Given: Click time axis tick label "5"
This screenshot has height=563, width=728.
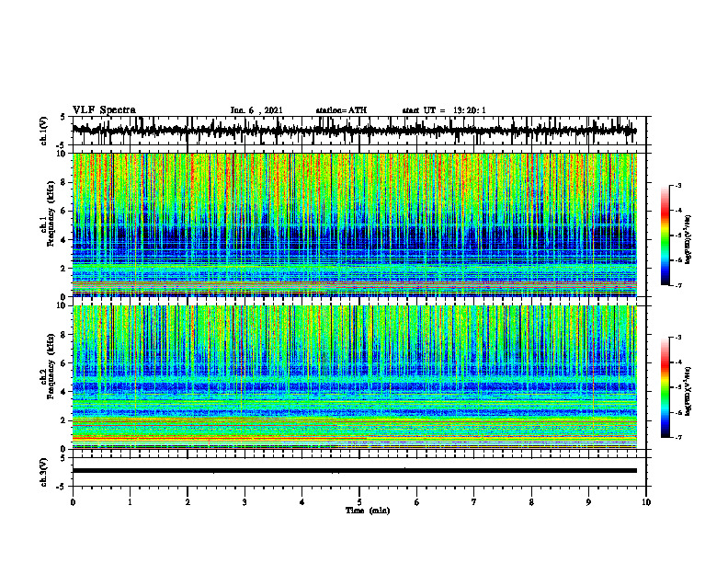Looking at the screenshot, I should pyautogui.click(x=359, y=502).
